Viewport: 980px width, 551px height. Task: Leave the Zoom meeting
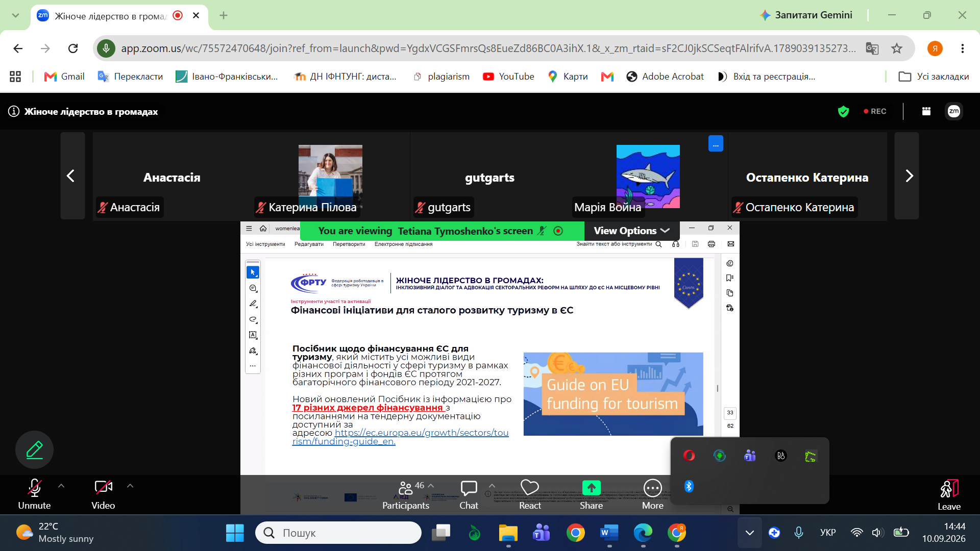pos(949,494)
